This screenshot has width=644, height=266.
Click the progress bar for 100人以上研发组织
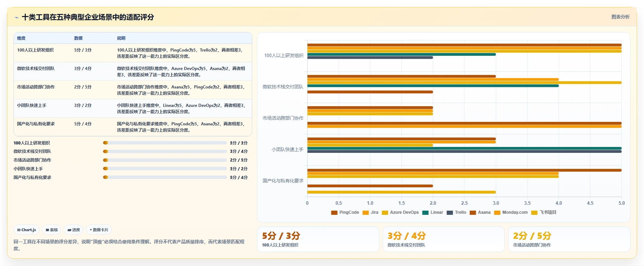pos(165,143)
